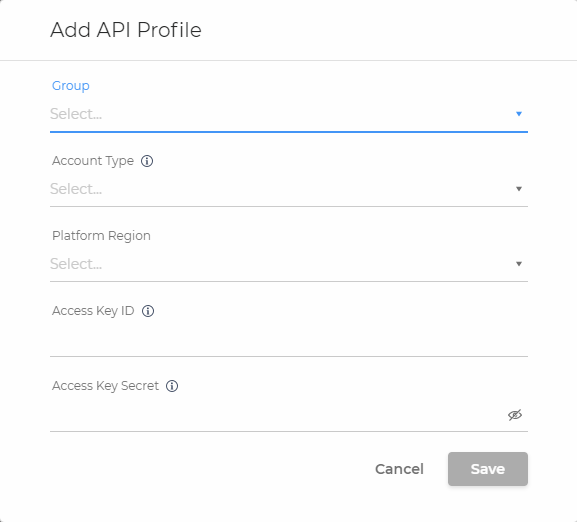Image resolution: width=577 pixels, height=522 pixels.
Task: Expand the Group dropdown arrow
Action: point(519,114)
